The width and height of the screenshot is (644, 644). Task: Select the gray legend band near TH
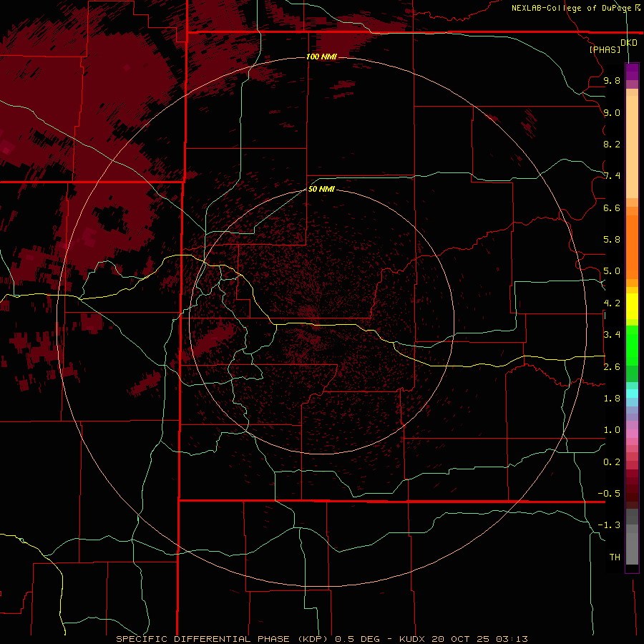pyautogui.click(x=632, y=548)
